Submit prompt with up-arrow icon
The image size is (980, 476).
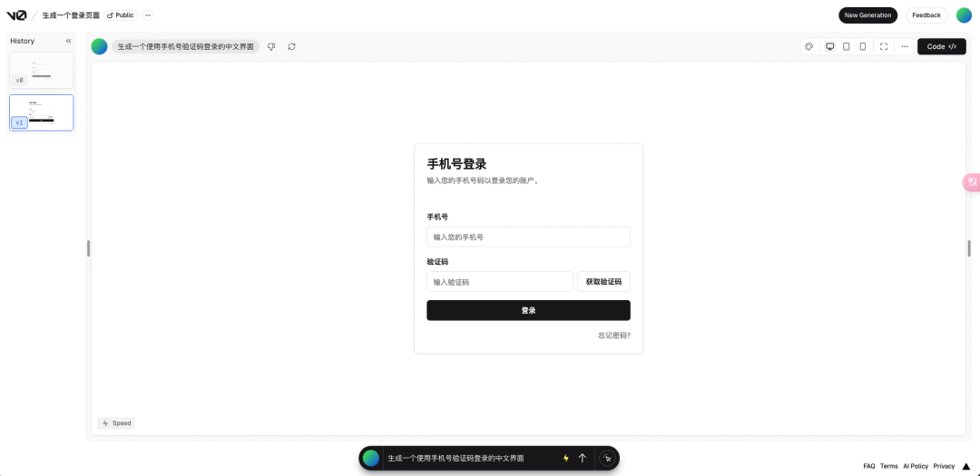coord(582,458)
